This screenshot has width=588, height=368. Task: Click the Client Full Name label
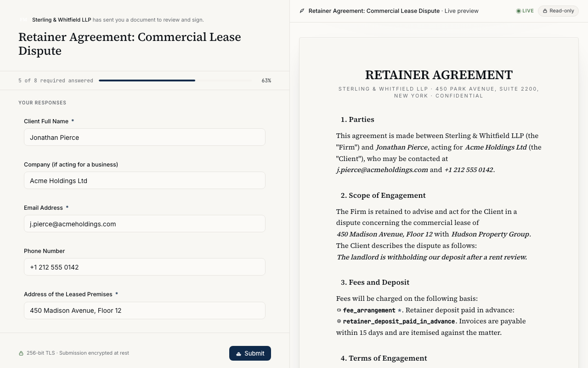(x=46, y=121)
